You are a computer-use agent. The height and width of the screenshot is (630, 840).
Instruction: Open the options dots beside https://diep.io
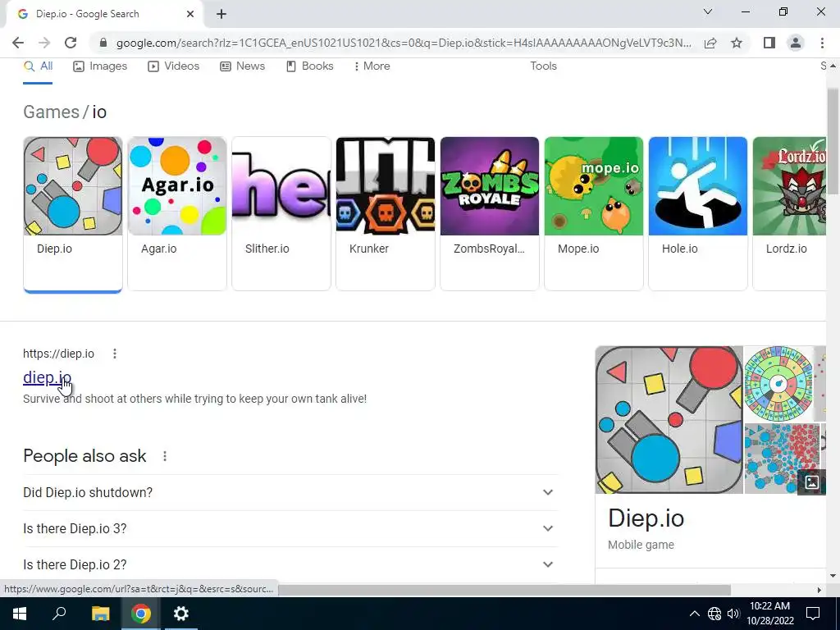coord(115,354)
